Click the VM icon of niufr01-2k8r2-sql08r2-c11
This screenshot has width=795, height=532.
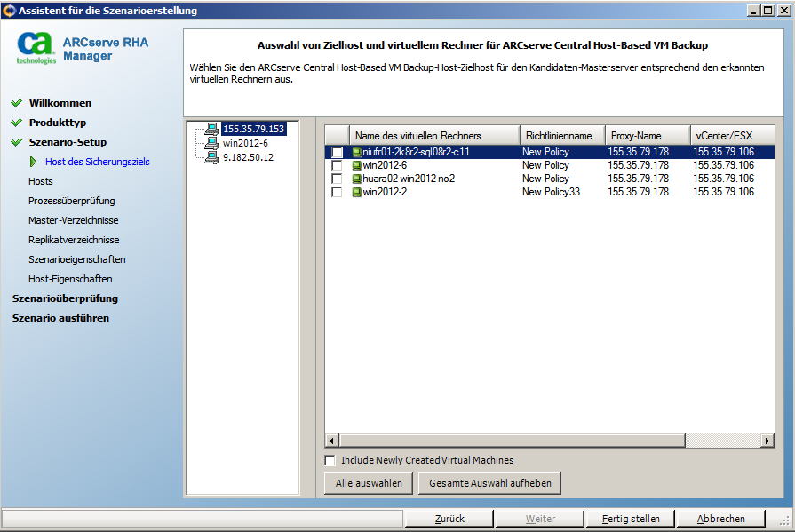[357, 152]
